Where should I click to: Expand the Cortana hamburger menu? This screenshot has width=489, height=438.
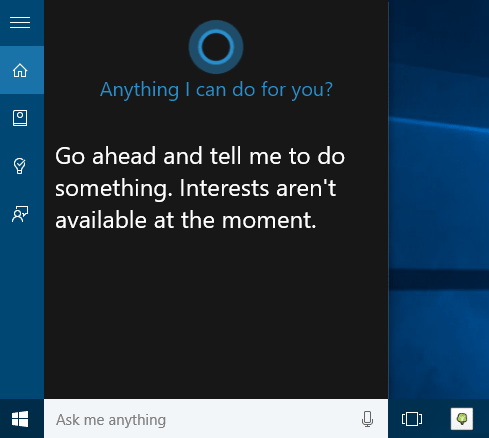click(20, 23)
